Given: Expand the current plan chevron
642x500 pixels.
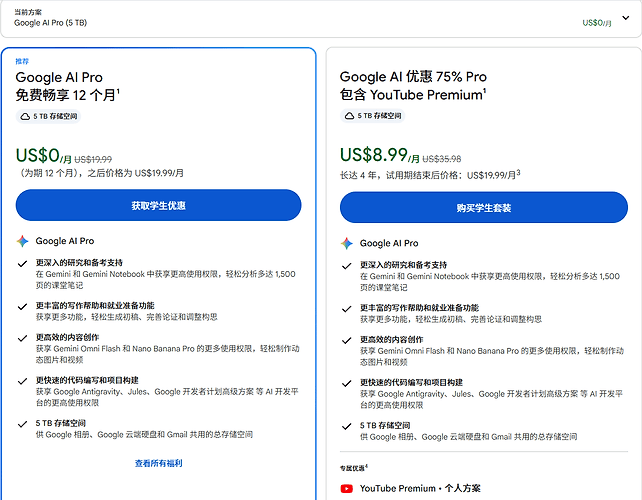Looking at the screenshot, I should pyautogui.click(x=625, y=18).
